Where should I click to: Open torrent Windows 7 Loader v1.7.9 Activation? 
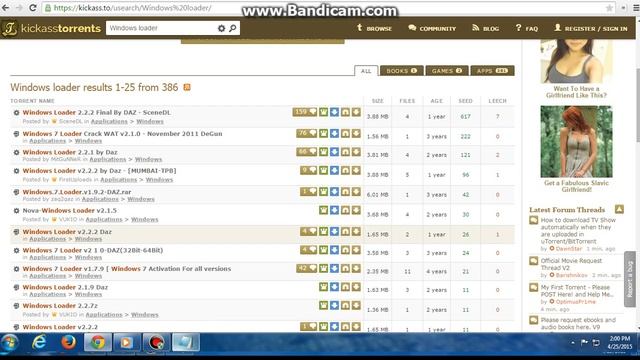coord(127,269)
